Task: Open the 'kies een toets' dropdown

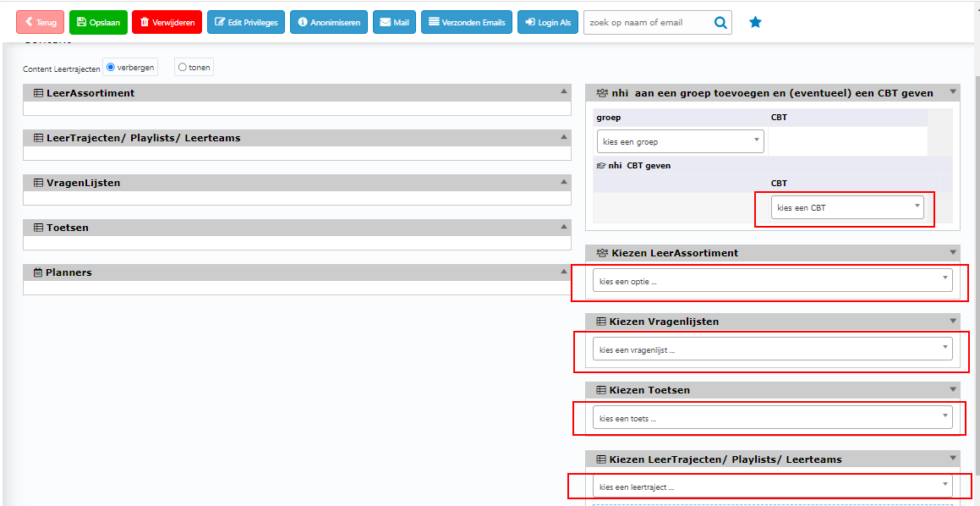Action: point(772,417)
